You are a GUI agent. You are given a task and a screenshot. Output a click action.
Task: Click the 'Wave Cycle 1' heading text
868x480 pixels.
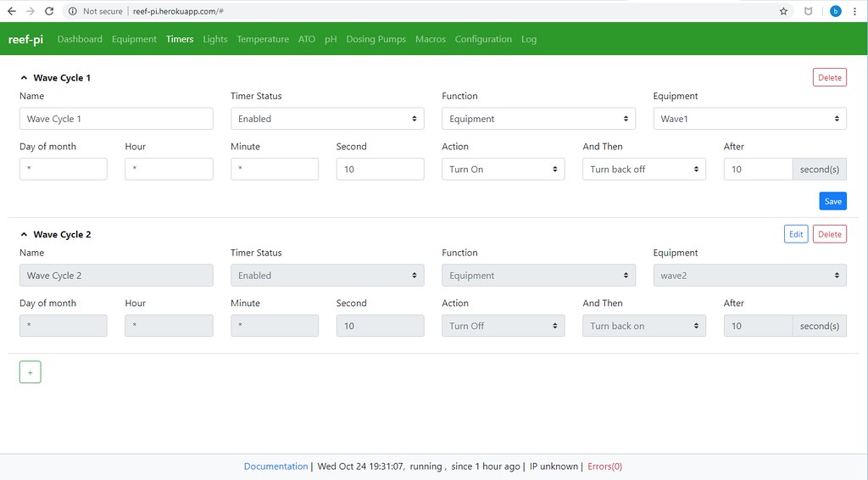[x=62, y=78]
